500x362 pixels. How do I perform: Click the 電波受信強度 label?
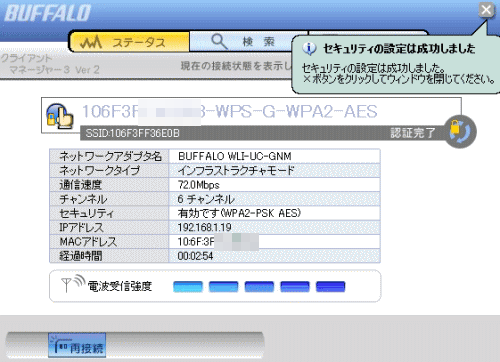[120, 286]
